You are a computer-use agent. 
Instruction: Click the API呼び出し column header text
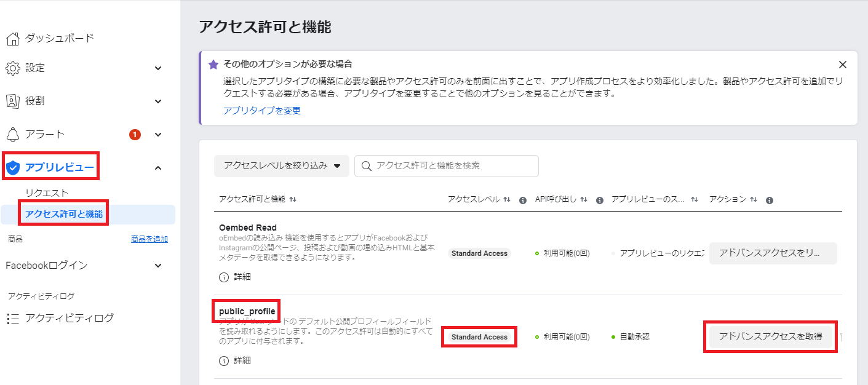556,199
